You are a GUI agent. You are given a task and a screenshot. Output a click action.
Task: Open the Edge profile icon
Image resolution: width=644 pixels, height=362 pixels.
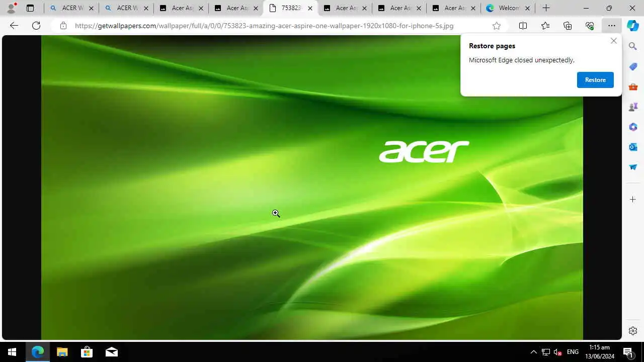tap(11, 8)
